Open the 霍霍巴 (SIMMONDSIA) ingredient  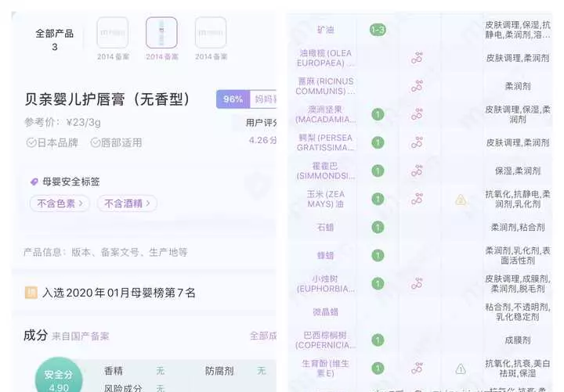(x=326, y=171)
